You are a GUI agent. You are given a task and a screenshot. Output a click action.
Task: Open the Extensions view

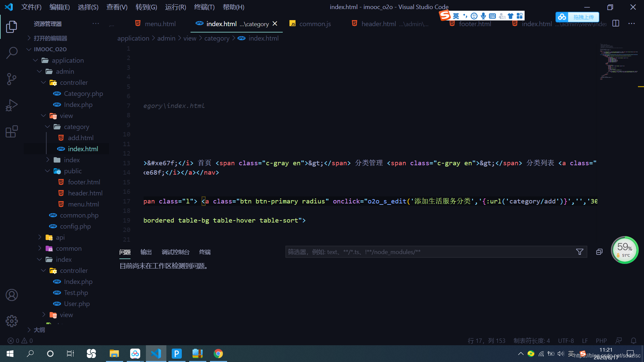(x=12, y=131)
